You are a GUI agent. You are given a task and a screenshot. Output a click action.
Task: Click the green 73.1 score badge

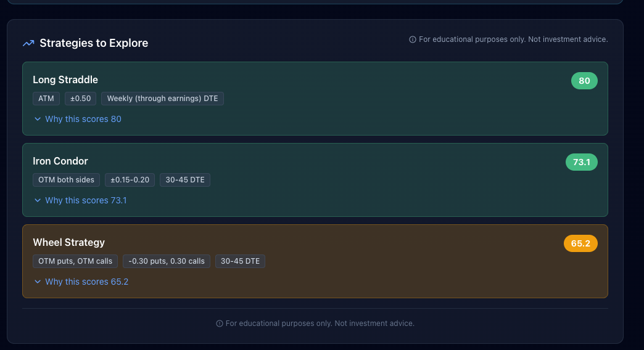tap(581, 162)
